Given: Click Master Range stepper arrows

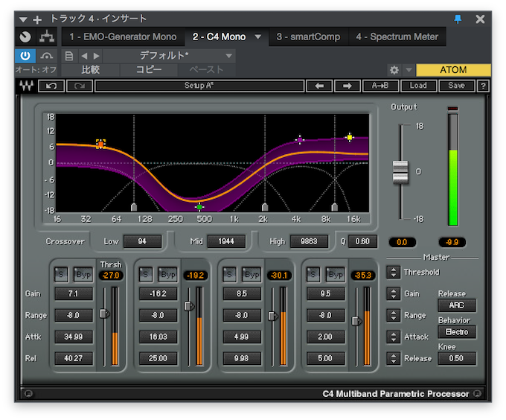Looking at the screenshot, I should pyautogui.click(x=393, y=316).
